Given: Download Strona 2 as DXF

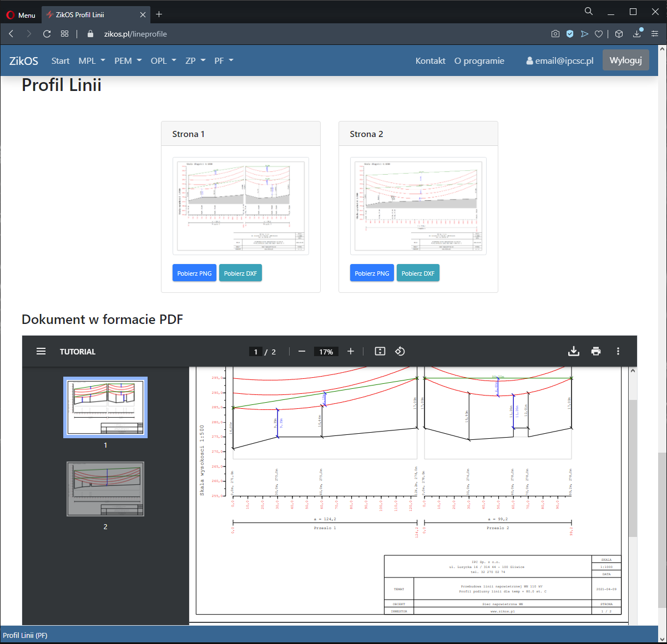Looking at the screenshot, I should point(418,273).
